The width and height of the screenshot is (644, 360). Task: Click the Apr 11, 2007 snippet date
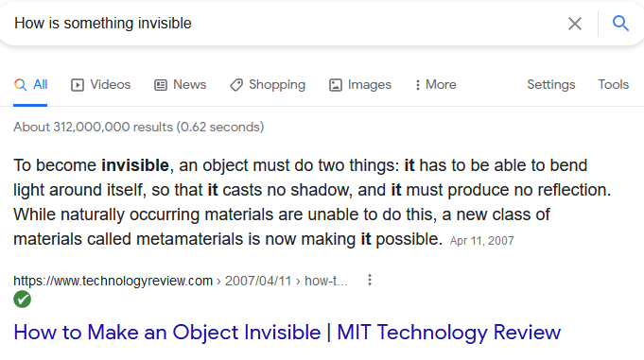[x=481, y=241]
